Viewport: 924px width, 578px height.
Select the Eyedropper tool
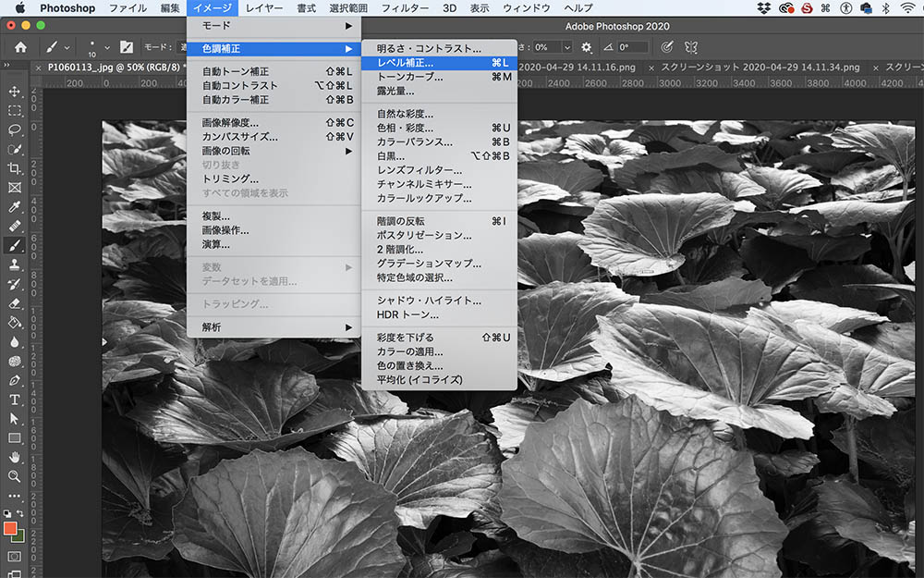point(15,207)
